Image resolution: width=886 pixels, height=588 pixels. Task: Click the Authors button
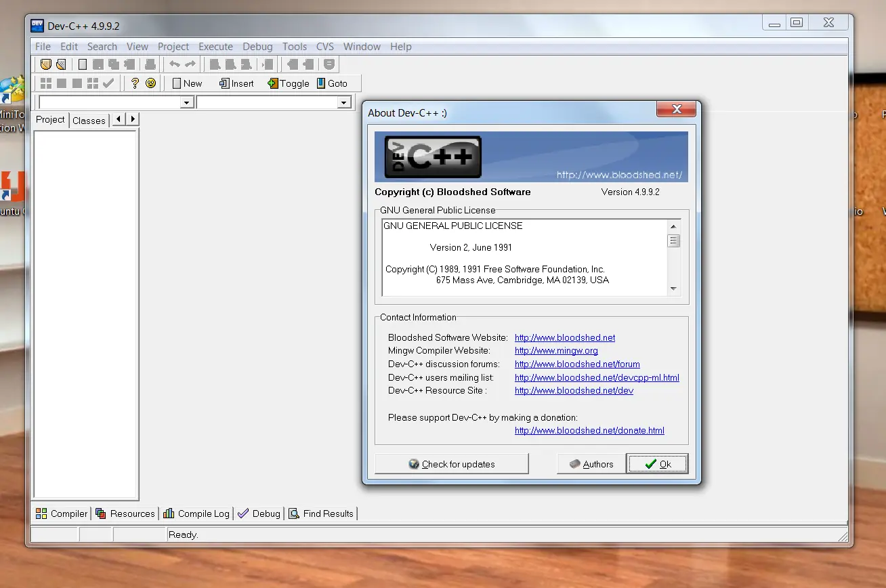pyautogui.click(x=591, y=464)
